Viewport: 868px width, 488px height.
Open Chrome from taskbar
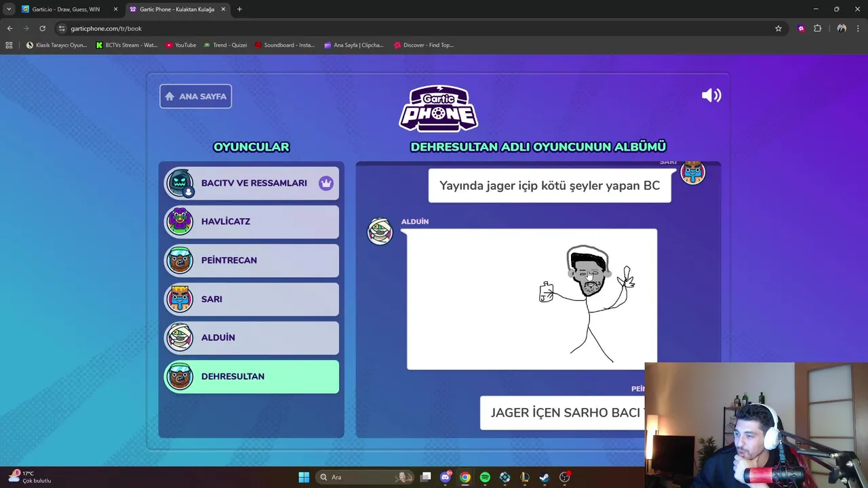(x=465, y=477)
